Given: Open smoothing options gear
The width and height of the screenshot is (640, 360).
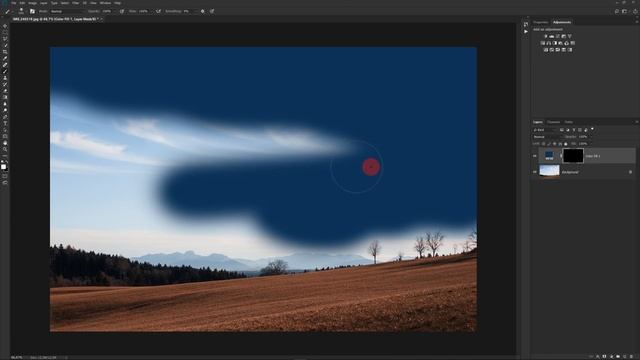Looking at the screenshot, I should pyautogui.click(x=202, y=11).
